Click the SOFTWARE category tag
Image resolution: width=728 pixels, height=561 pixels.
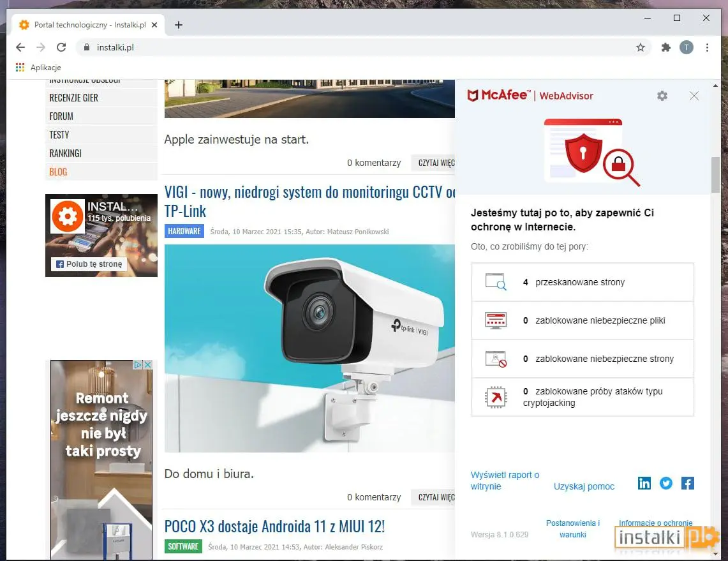[183, 546]
